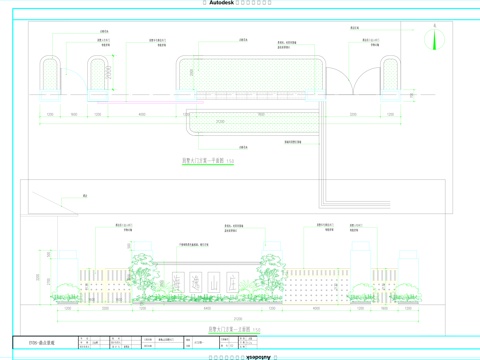The width and height of the screenshot is (480, 360).
Task: Select the lower hatched planter in plan view
Action: pos(253,122)
